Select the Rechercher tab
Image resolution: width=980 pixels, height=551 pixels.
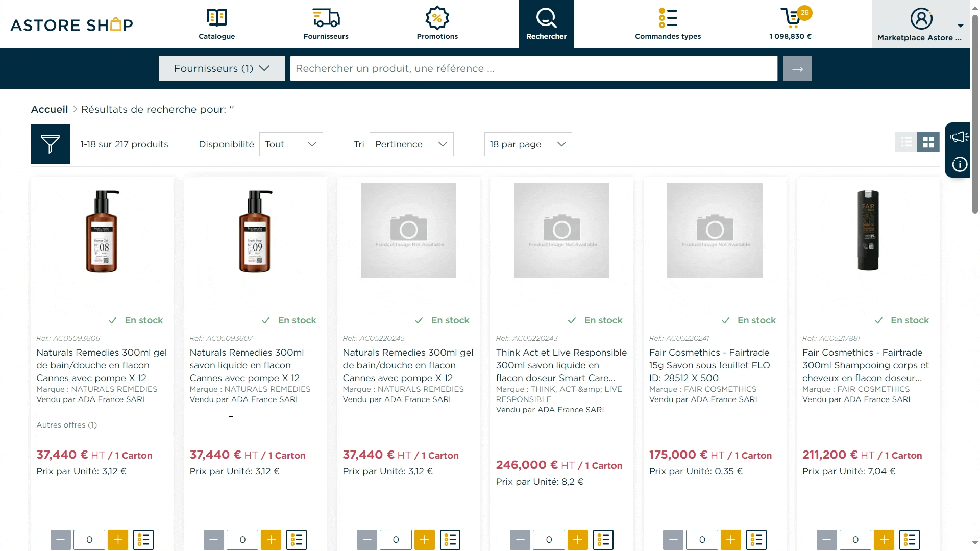[x=546, y=24]
